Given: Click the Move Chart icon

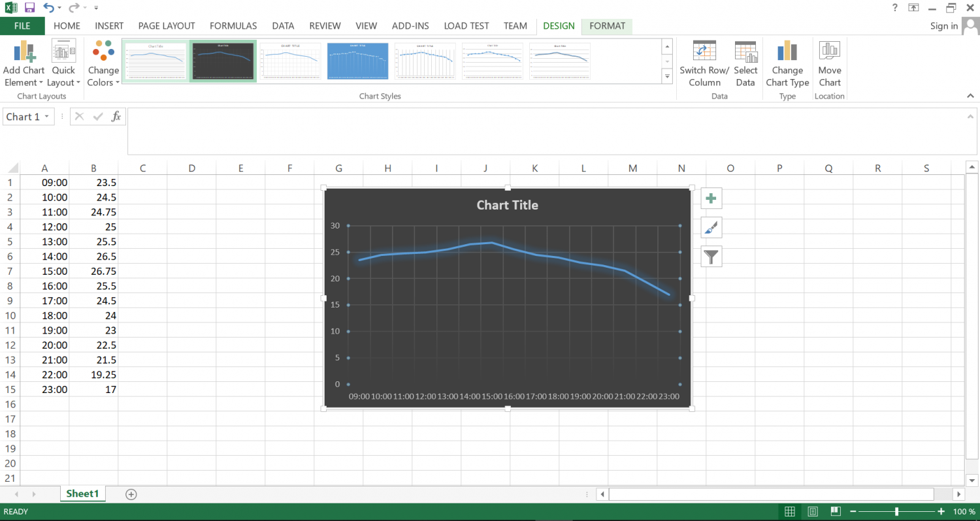Looking at the screenshot, I should tap(830, 63).
